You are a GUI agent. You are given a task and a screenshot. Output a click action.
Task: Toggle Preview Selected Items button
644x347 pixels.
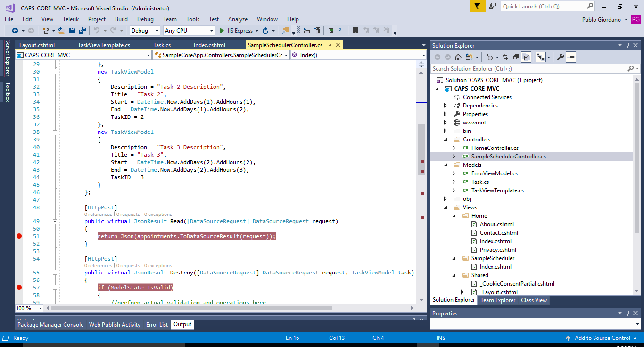click(571, 57)
